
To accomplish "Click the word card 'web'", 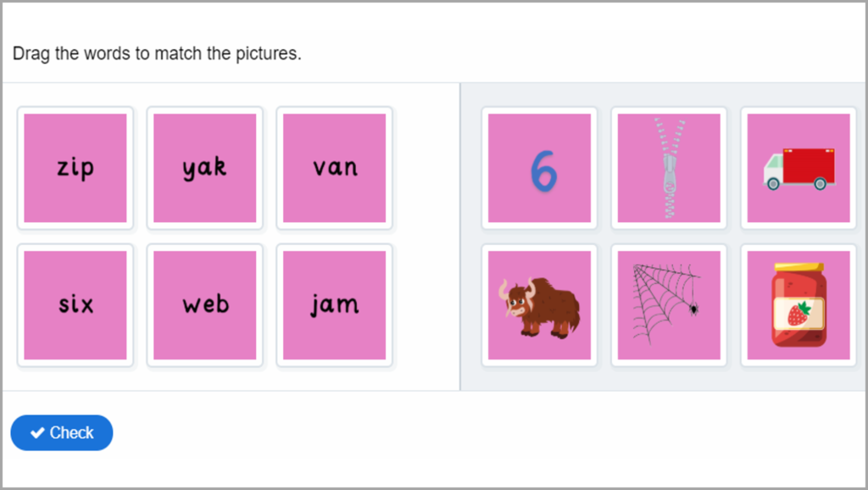I will 204,305.
